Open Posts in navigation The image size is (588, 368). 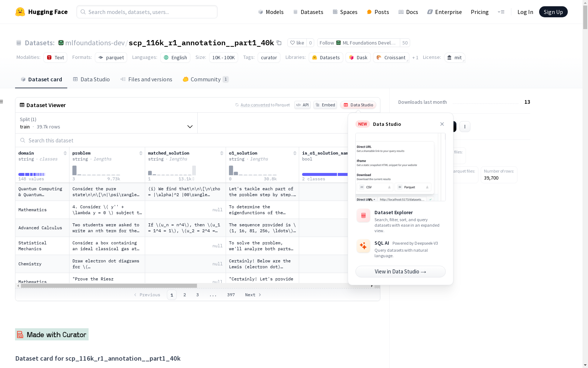pos(378,12)
